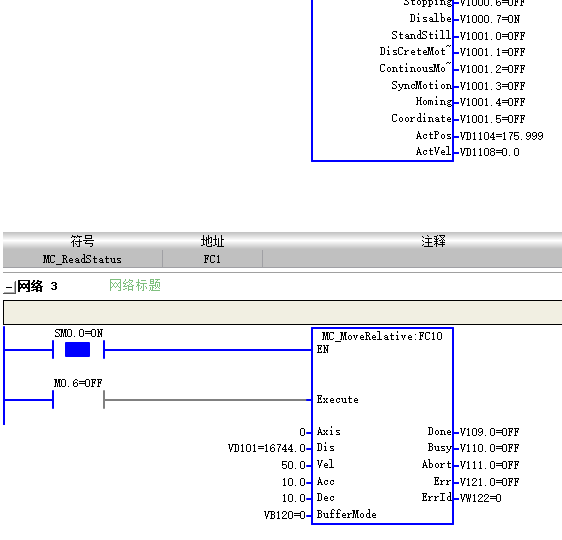Viewport: 562px width, 540px height.
Task: Click the 符号 column header
Action: pyautogui.click(x=82, y=241)
